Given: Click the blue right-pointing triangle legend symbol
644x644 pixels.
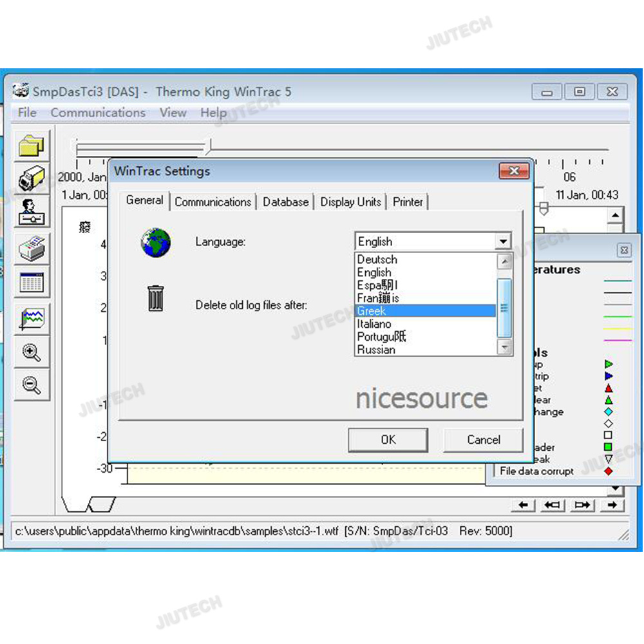Looking at the screenshot, I should [x=609, y=376].
